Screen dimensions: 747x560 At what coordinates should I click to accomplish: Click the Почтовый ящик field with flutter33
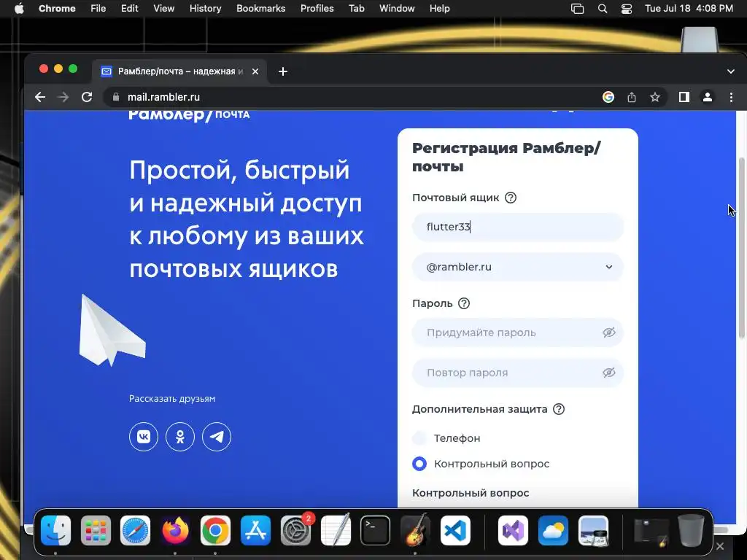518,227
